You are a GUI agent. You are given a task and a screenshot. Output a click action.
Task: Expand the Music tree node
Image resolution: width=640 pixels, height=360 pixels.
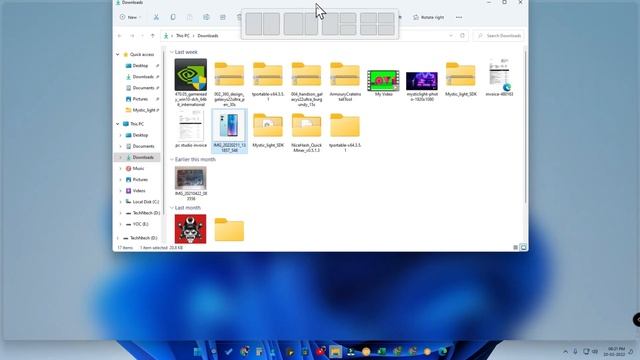point(120,168)
